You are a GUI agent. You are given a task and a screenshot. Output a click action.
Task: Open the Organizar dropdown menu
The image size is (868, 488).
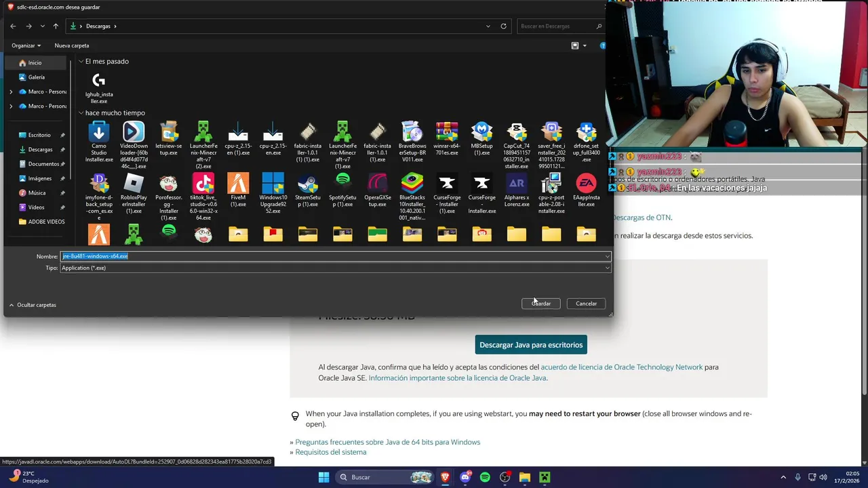26,45
